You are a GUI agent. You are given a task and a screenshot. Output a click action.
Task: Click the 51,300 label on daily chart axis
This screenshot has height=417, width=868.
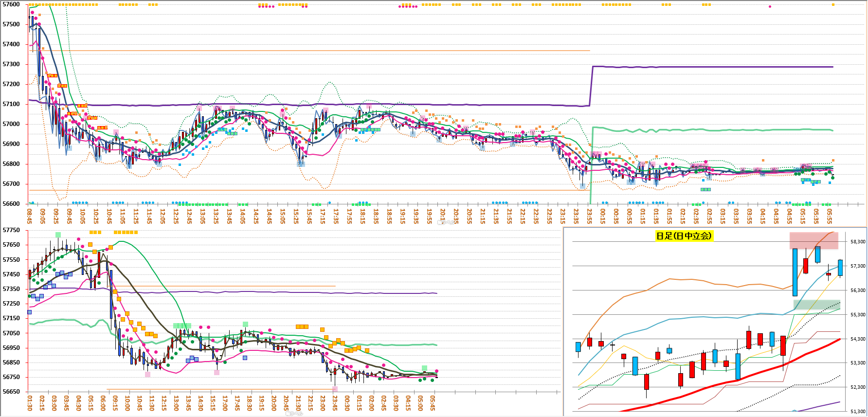(x=858, y=412)
